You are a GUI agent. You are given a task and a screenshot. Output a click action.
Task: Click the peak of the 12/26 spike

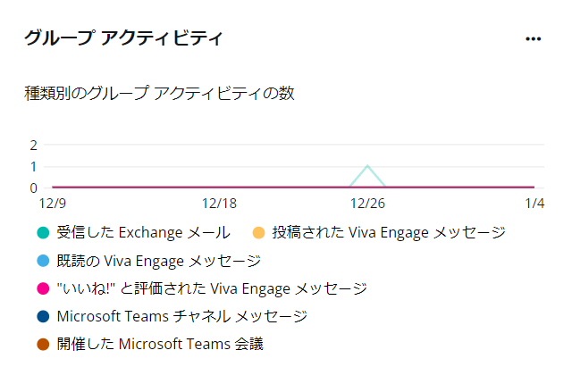[367, 166]
